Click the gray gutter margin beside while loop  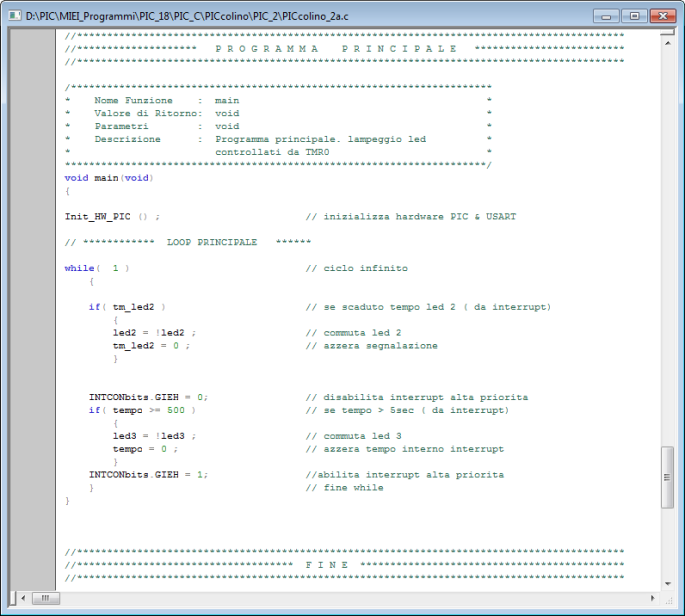(x=34, y=268)
